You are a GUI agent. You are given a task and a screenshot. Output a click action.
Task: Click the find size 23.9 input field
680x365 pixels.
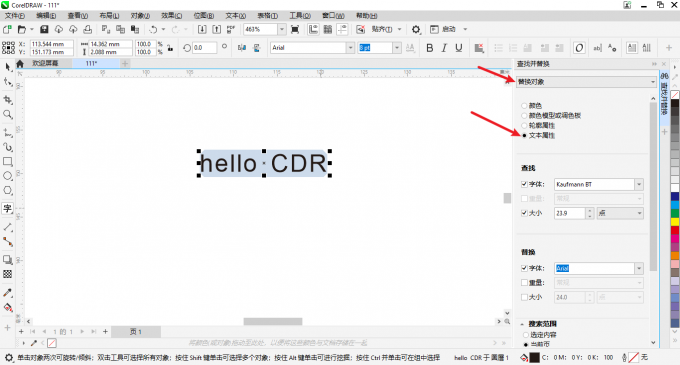pyautogui.click(x=569, y=213)
